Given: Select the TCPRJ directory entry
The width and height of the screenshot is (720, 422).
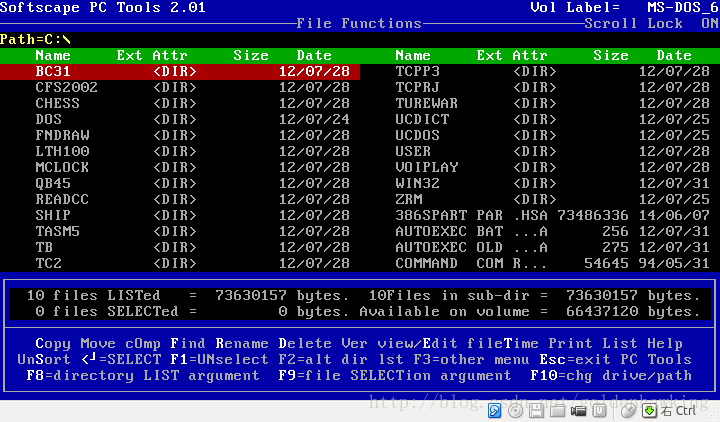Looking at the screenshot, I should tap(552, 87).
